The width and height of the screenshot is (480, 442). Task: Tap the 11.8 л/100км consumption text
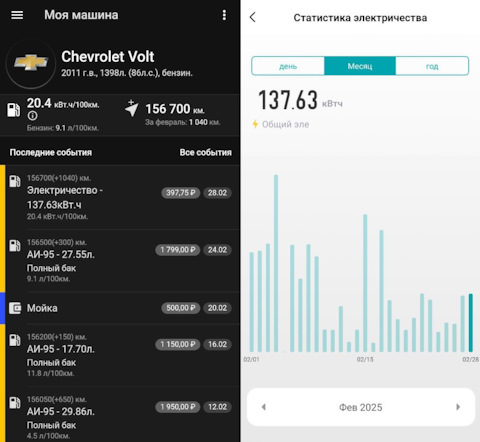(50, 373)
